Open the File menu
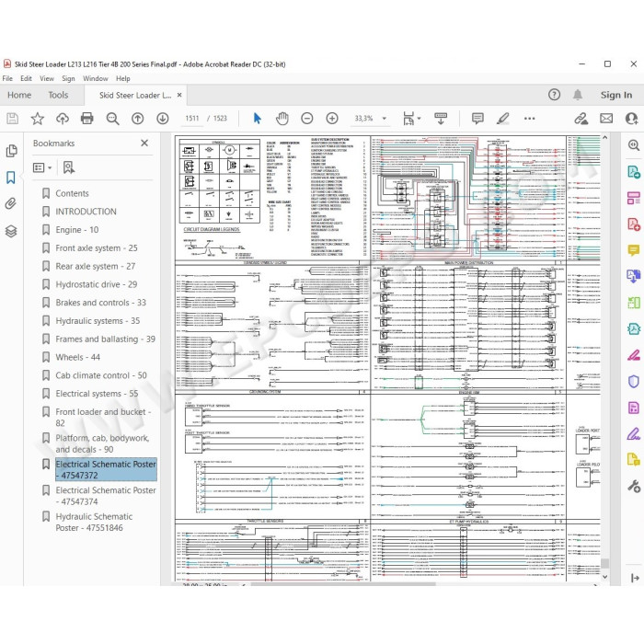Image resolution: width=644 pixels, height=644 pixels. (x=7, y=78)
